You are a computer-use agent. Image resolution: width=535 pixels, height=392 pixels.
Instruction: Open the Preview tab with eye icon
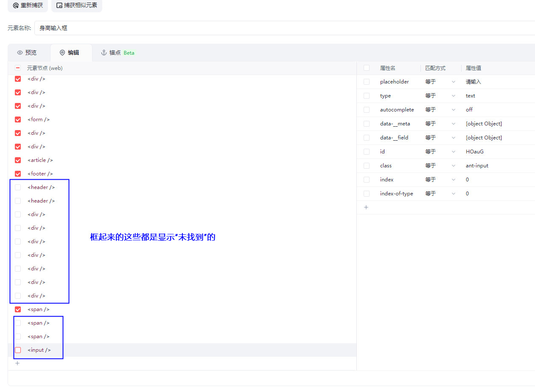pyautogui.click(x=27, y=53)
